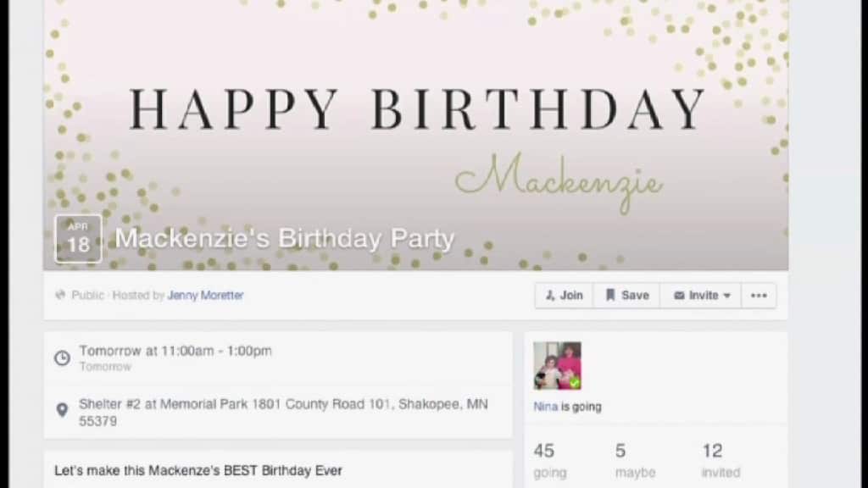Open the Shelter #2 Memorial Park address

click(283, 413)
